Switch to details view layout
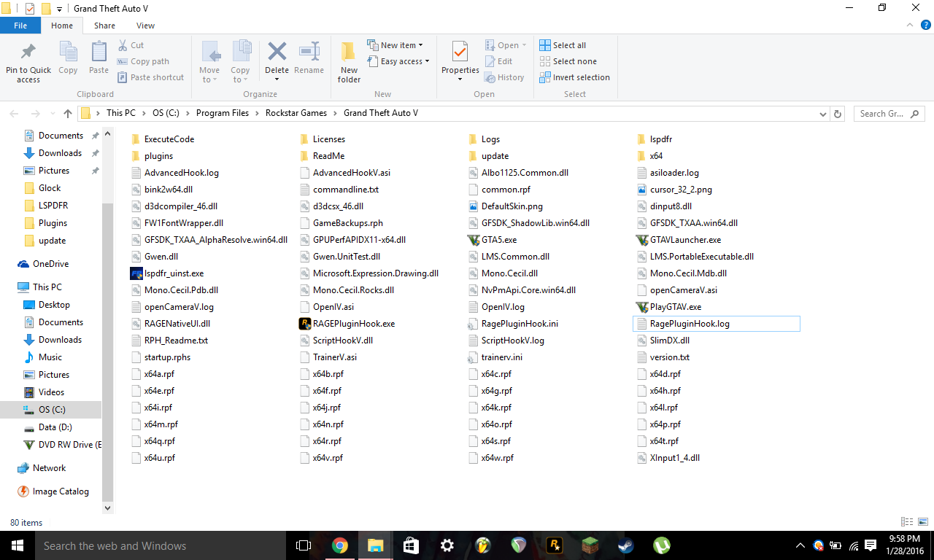The image size is (934, 560). 907,522
